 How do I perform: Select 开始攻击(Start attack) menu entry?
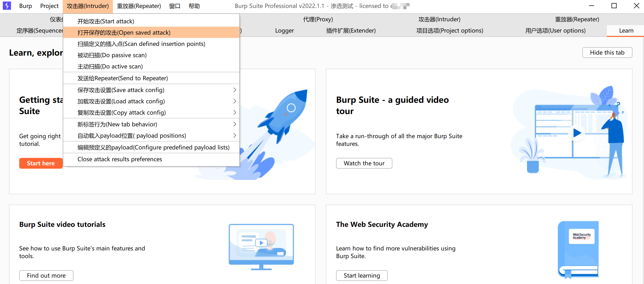point(151,21)
